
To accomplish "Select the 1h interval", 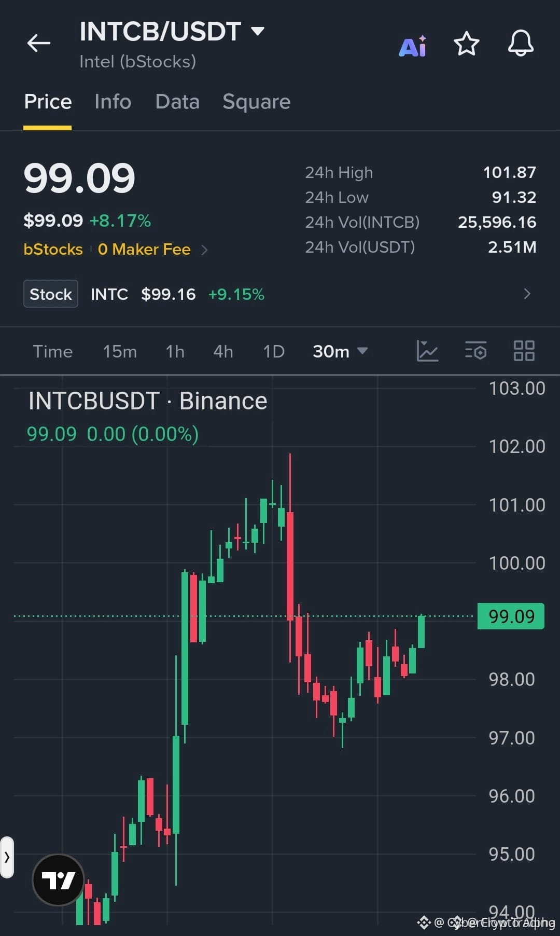I will pos(175,351).
